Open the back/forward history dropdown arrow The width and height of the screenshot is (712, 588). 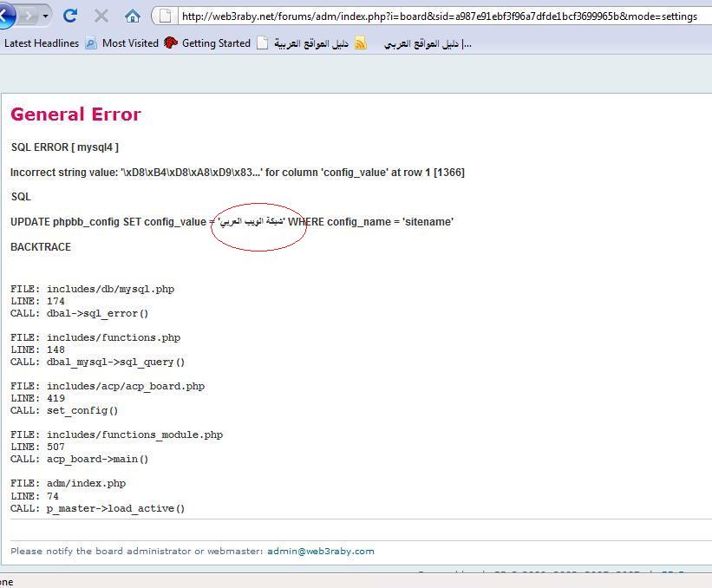tap(46, 16)
